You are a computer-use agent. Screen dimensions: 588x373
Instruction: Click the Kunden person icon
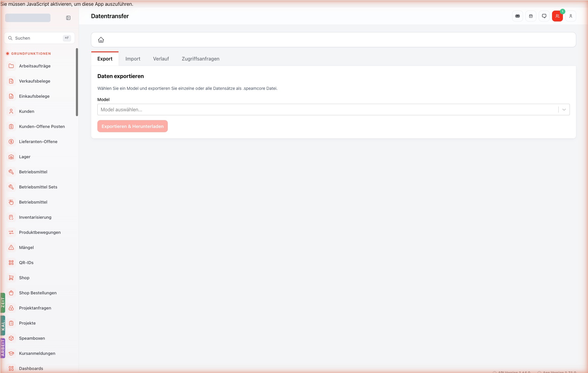coord(11,111)
